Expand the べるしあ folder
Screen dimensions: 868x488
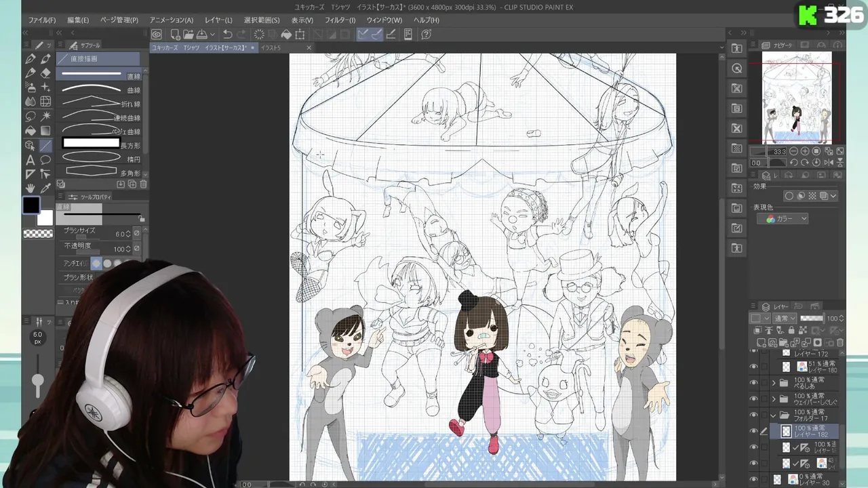[x=774, y=383]
